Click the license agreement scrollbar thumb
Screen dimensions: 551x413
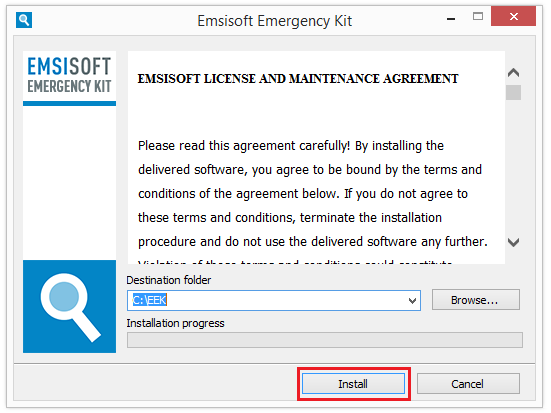[513, 93]
